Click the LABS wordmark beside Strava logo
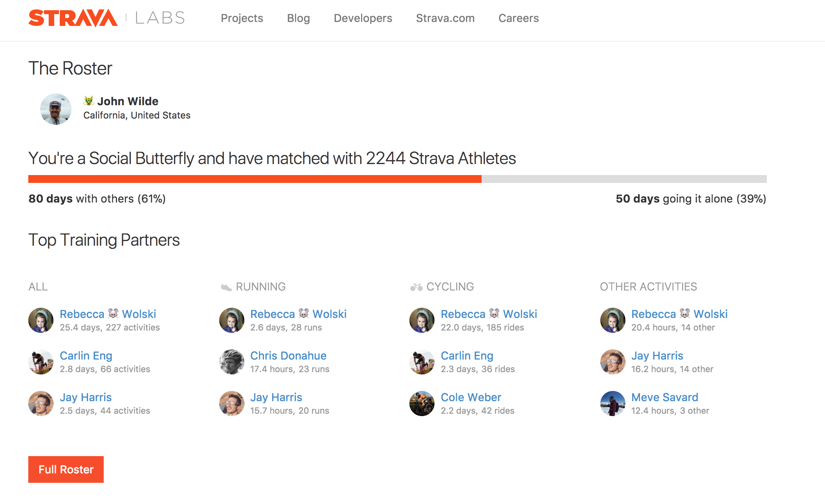 [x=160, y=18]
